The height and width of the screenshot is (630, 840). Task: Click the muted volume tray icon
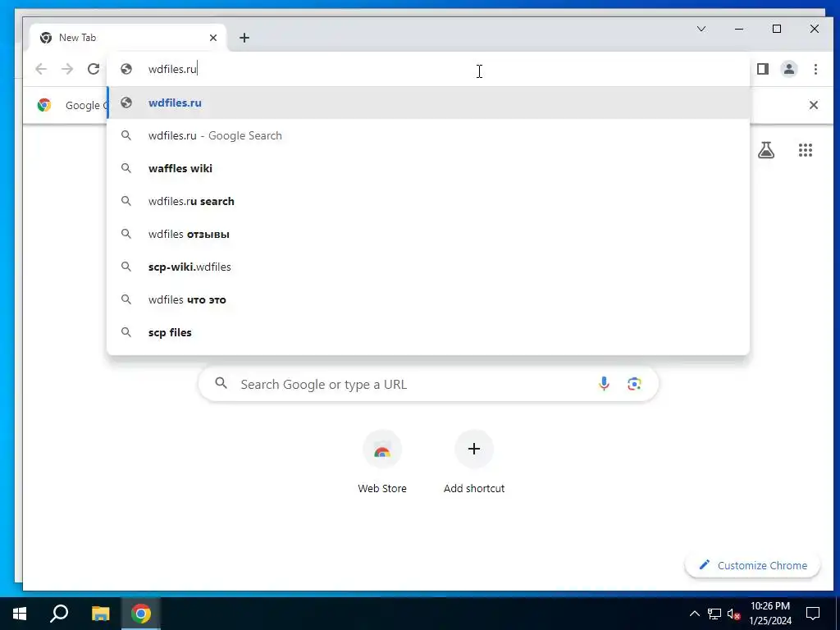click(x=734, y=614)
